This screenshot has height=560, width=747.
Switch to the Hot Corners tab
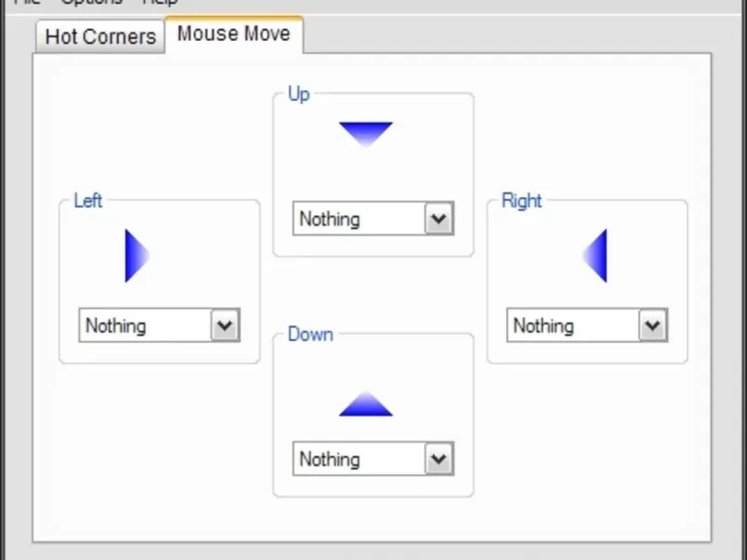[x=101, y=37]
